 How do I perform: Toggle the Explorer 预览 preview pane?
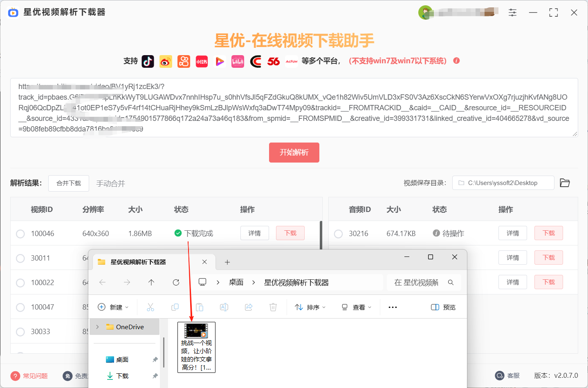click(x=443, y=307)
